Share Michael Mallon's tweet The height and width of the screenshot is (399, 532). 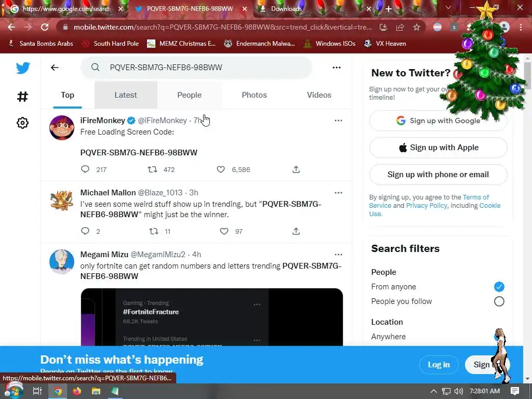pos(296,231)
